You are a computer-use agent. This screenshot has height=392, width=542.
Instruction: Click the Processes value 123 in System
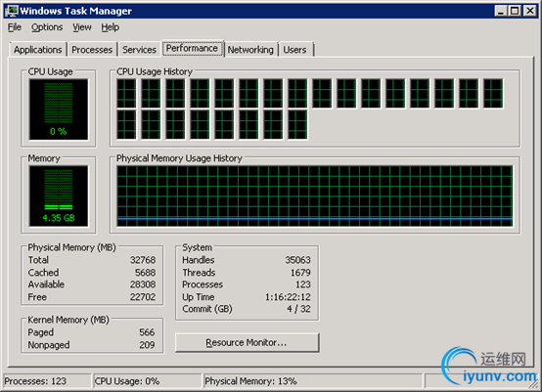point(303,284)
